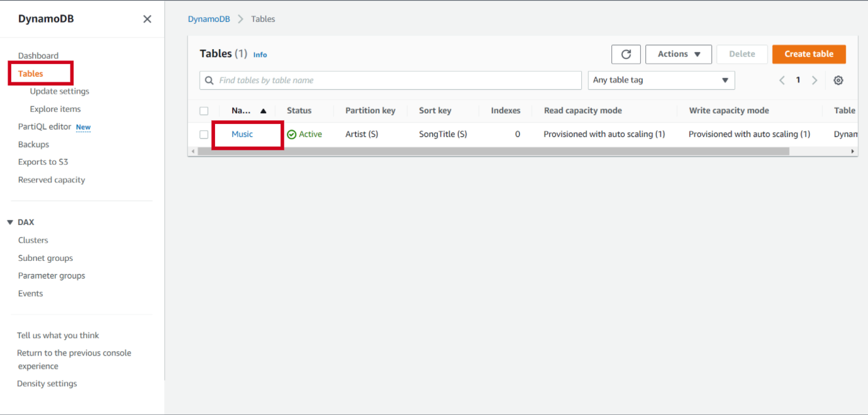Click DynamoDB breadcrumb link
This screenshot has width=868, height=415.
209,19
